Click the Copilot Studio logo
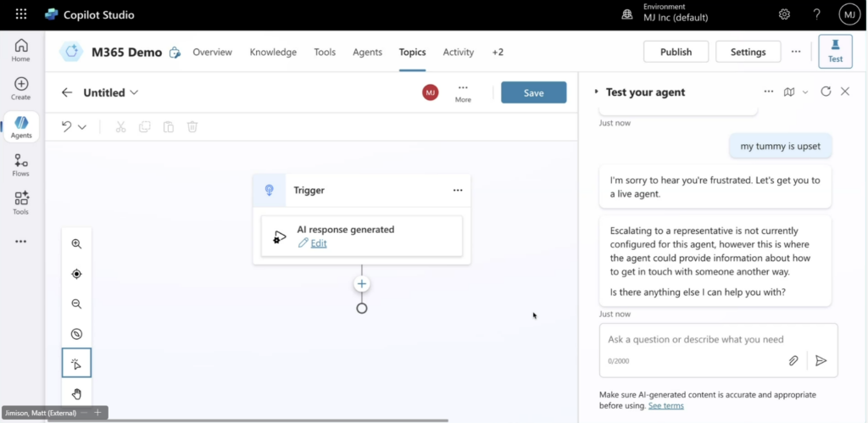Screen dimensions: 868x423 52,15
